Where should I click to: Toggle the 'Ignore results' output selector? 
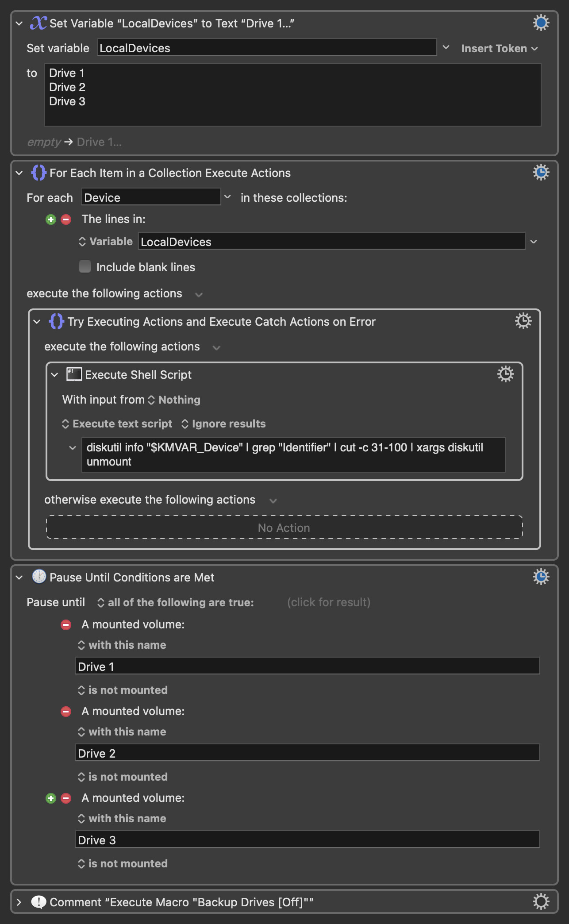[x=223, y=423]
